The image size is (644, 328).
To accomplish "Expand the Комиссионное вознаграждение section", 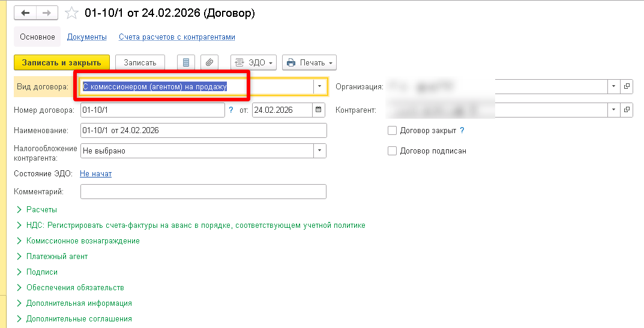I will click(78, 241).
